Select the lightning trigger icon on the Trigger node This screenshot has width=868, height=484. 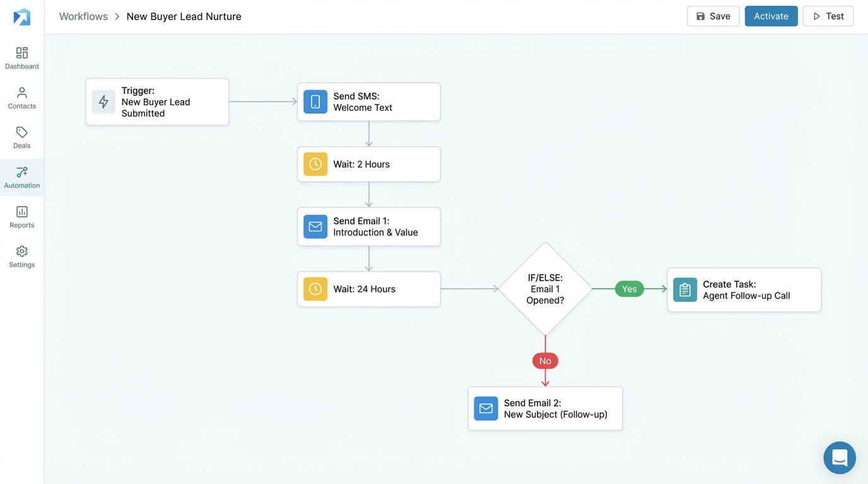click(x=103, y=101)
